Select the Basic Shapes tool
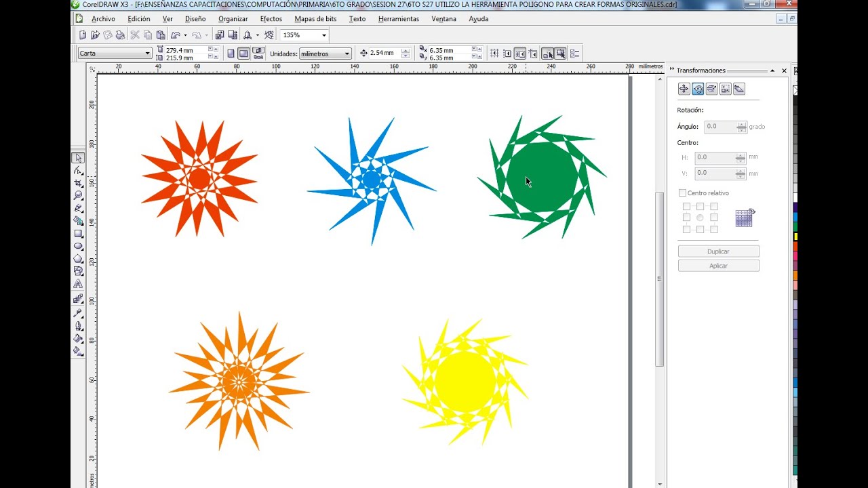Image resolution: width=868 pixels, height=488 pixels. pyautogui.click(x=78, y=271)
